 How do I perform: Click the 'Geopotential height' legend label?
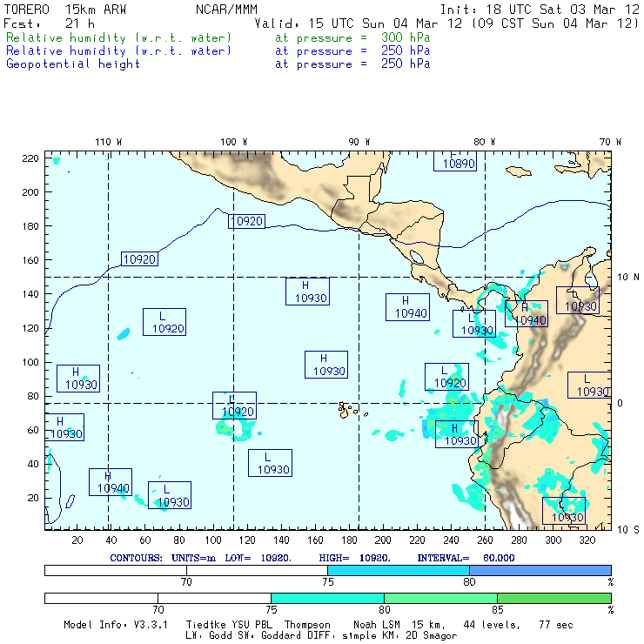(x=73, y=64)
